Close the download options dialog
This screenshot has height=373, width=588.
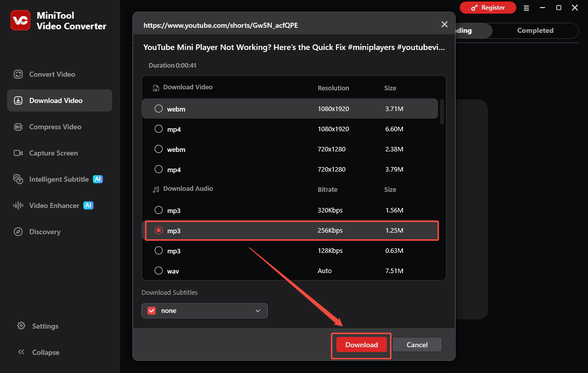click(445, 24)
